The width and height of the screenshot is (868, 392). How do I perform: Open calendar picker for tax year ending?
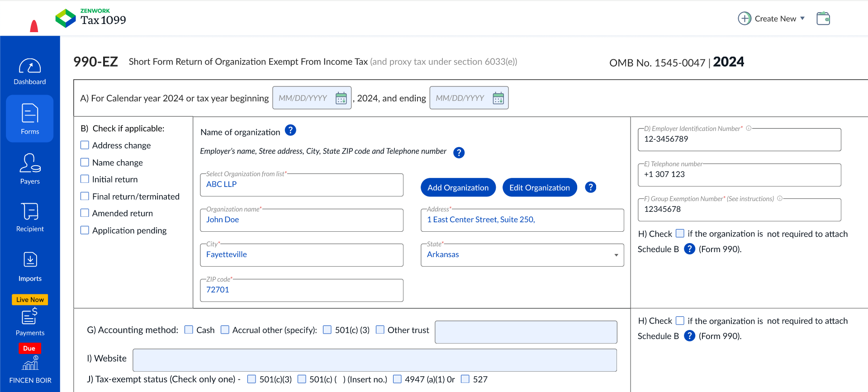tap(498, 98)
